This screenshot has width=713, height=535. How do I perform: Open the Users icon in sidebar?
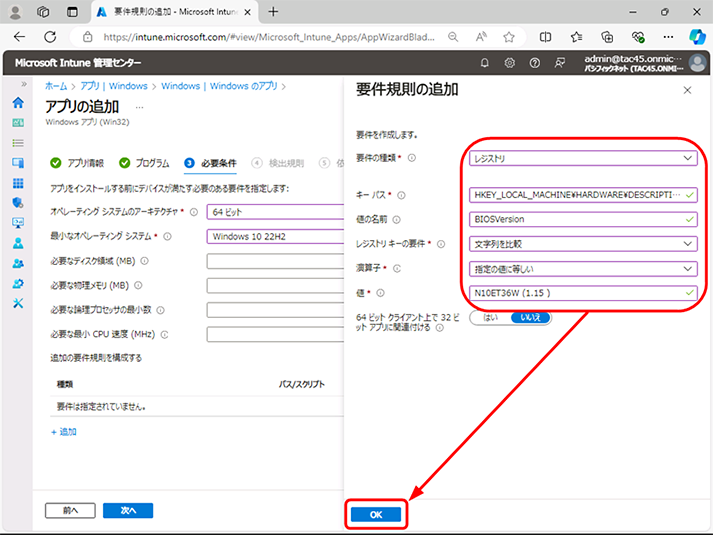point(18,243)
